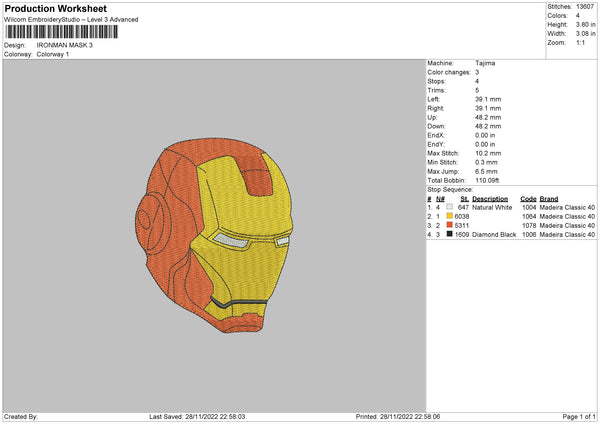This screenshot has height=424, width=600.
Task: Select the Colorway 1 value
Action: (x=53, y=54)
